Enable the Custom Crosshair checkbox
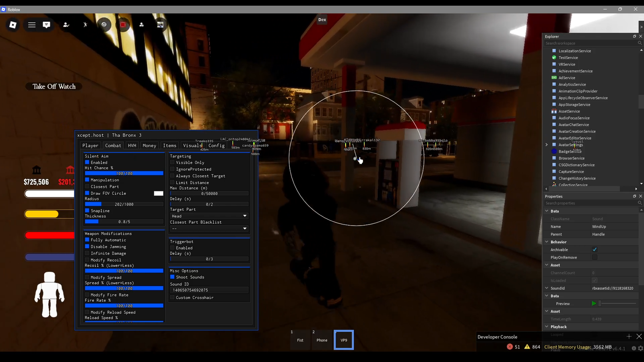644x362 pixels. (172, 297)
